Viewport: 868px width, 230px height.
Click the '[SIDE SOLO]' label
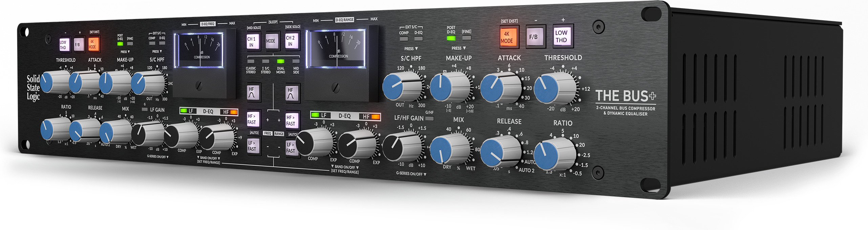coord(293,27)
